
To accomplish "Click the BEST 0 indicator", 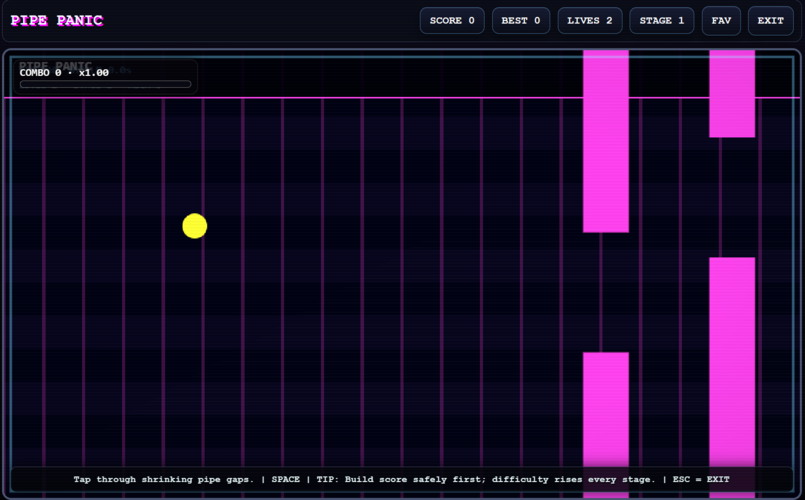I will point(521,21).
